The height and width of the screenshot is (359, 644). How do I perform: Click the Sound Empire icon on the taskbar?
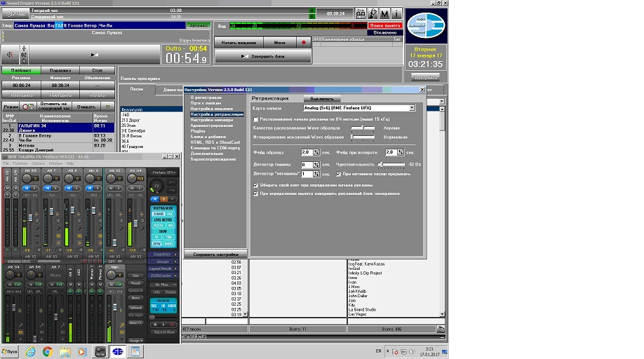[x=118, y=351]
